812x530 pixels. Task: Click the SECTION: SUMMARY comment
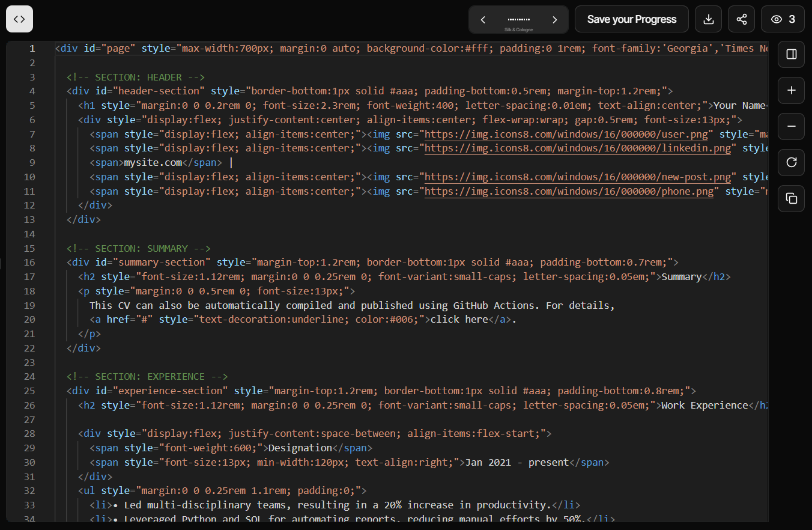(x=139, y=248)
